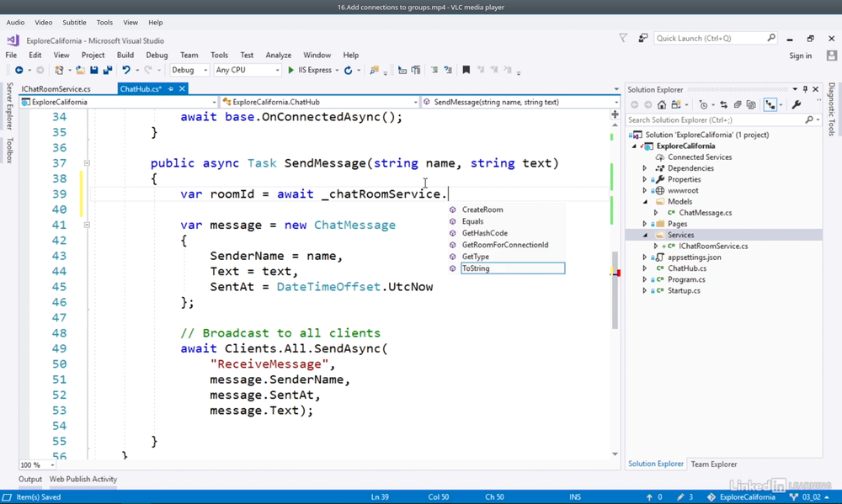
Task: Switch to the IChatRoomService.cs tab
Action: click(56, 89)
